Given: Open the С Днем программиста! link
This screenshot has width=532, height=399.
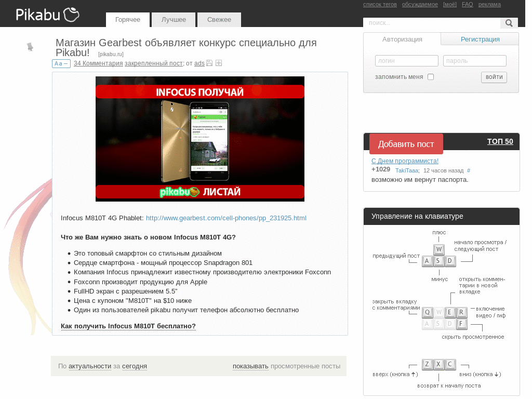Looking at the screenshot, I should 405,161.
